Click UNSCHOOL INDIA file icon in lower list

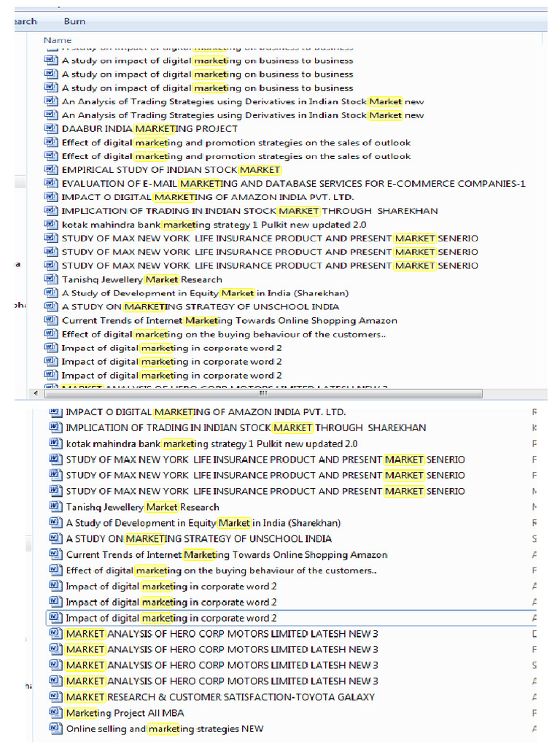coord(55,538)
